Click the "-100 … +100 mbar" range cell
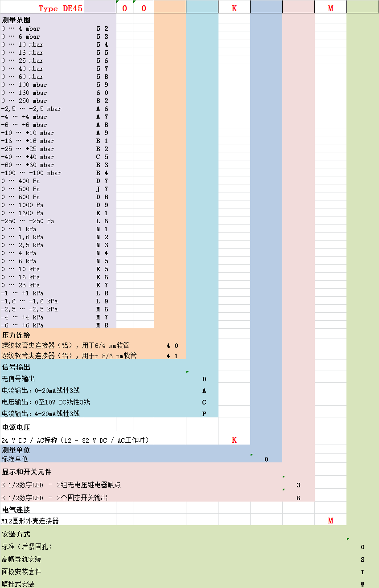Image resolution: width=379 pixels, height=588 pixels. click(x=31, y=173)
